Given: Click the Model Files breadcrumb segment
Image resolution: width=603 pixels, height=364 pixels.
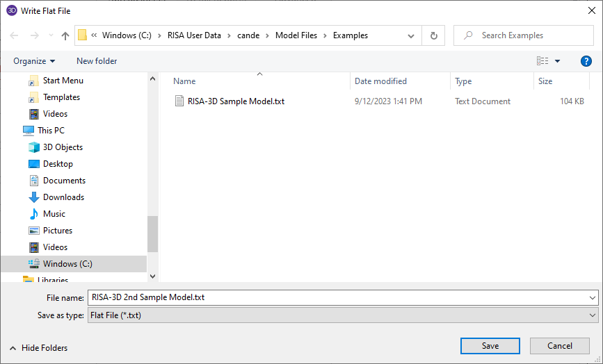Looking at the screenshot, I should (298, 35).
